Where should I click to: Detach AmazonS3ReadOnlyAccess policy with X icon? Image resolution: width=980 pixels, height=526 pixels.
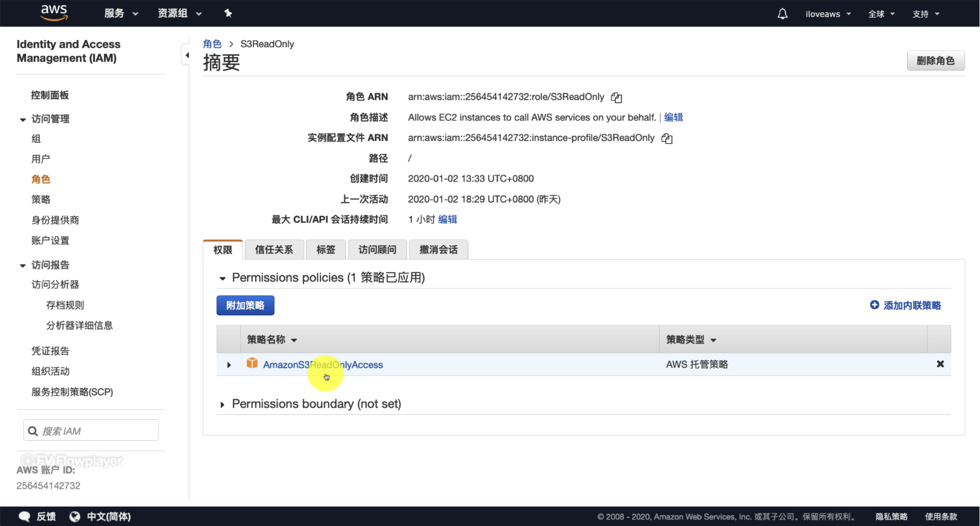940,364
